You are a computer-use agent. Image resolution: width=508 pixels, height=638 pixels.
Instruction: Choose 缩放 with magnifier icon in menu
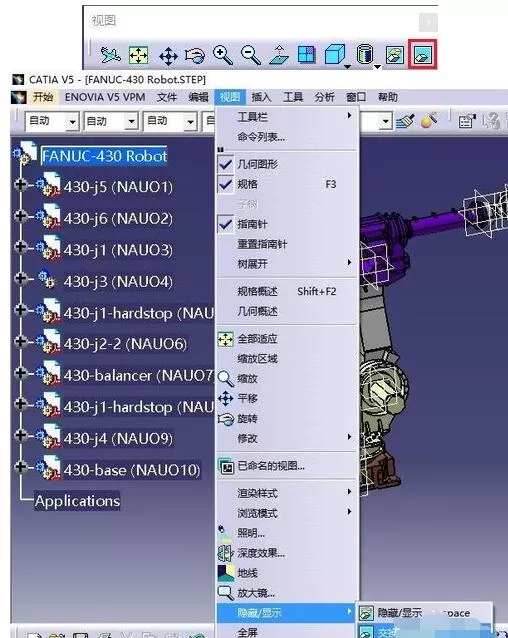pyautogui.click(x=287, y=379)
